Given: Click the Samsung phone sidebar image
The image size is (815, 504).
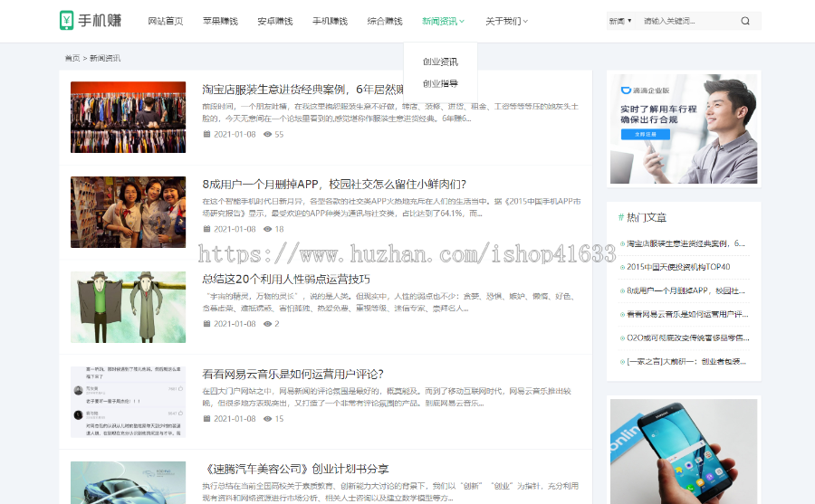Looking at the screenshot, I should [x=684, y=451].
